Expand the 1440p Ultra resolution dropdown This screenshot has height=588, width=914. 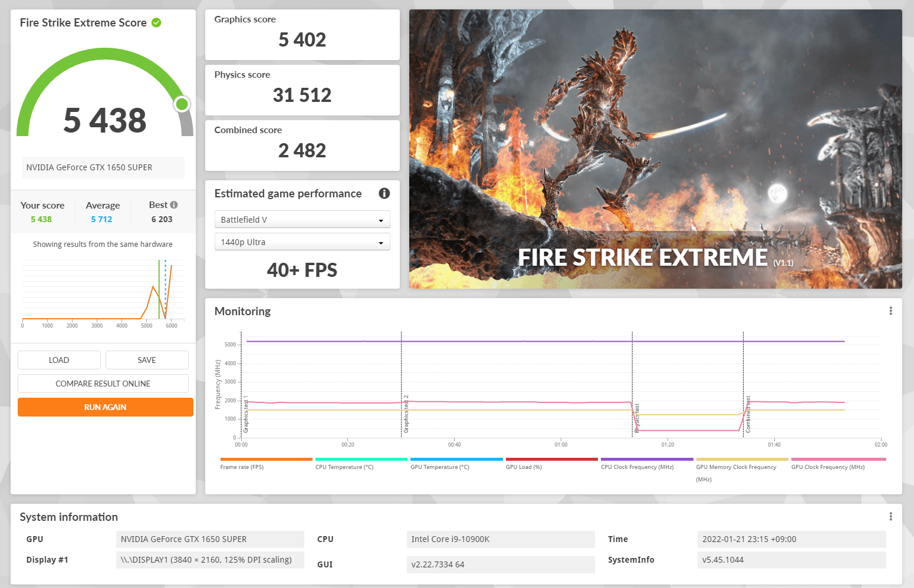point(302,242)
